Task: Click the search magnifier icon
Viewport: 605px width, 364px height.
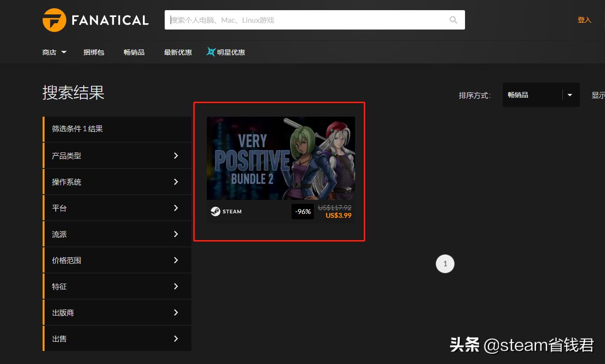Action: click(x=452, y=19)
